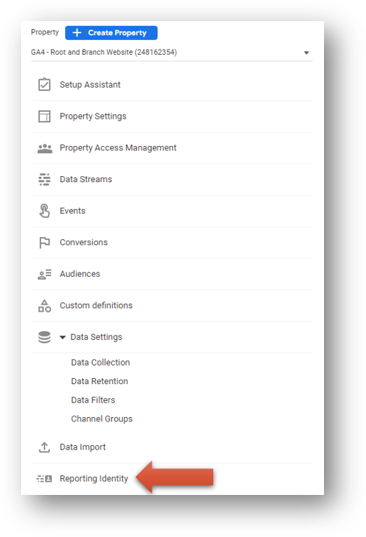The image size is (366, 537).
Task: Click the Data Streams icon
Action: (x=44, y=179)
